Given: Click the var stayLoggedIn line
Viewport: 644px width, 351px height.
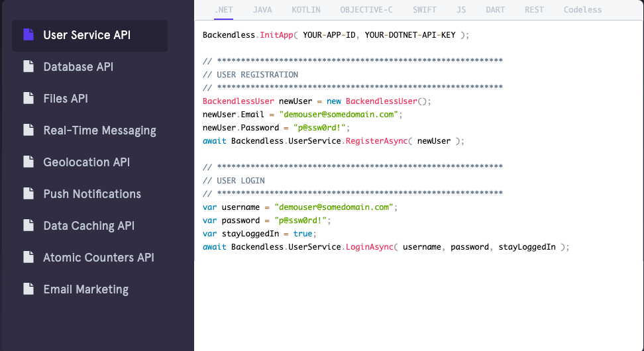Looking at the screenshot, I should pyautogui.click(x=260, y=234).
